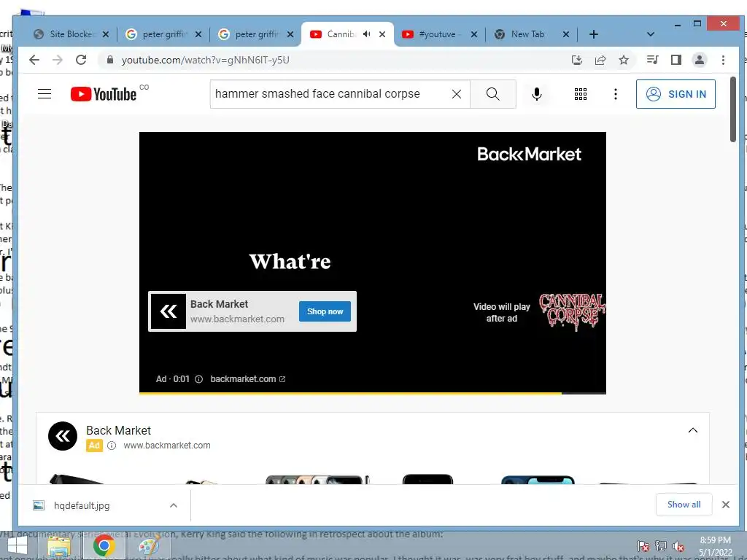Click the Shop now button
Image resolution: width=747 pixels, height=560 pixels.
pos(325,311)
